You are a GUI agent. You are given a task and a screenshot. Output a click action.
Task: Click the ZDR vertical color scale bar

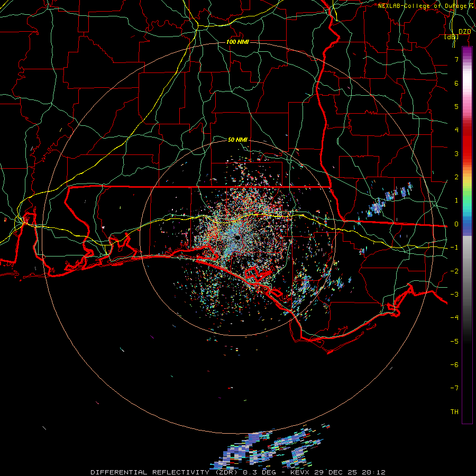[467, 235]
